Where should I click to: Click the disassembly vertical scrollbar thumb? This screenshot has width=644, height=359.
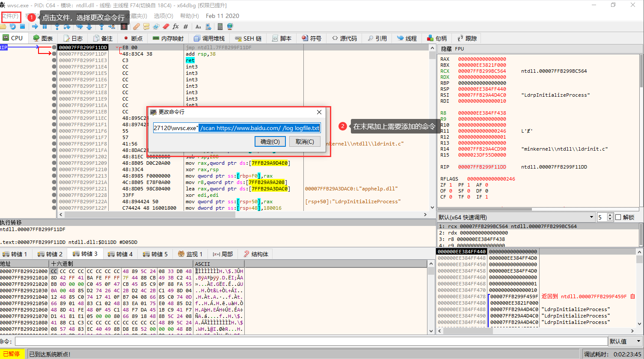pyautogui.click(x=432, y=55)
